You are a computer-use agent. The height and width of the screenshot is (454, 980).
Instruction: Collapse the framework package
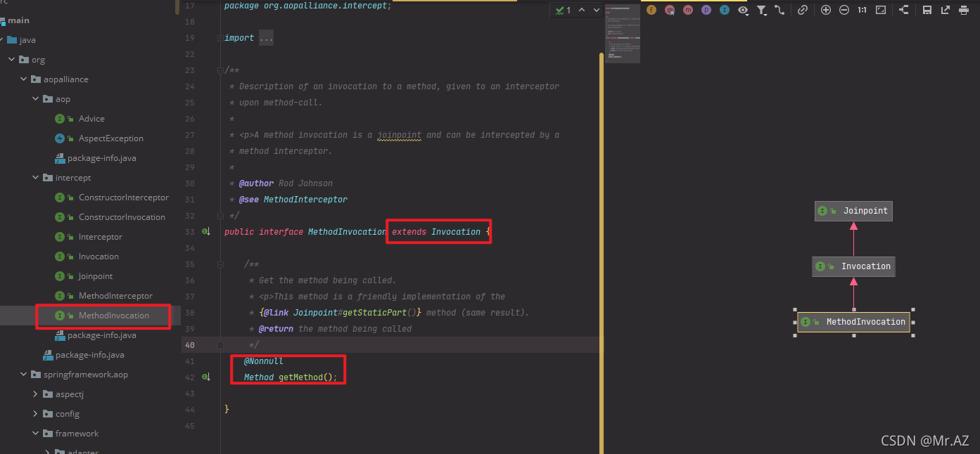[x=36, y=434]
